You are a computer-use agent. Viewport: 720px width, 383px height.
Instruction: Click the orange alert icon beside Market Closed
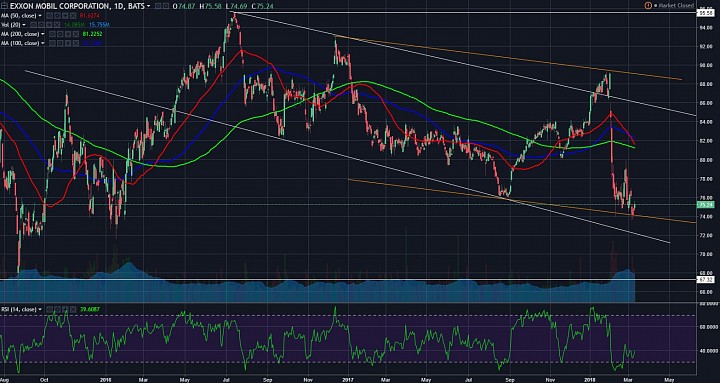click(648, 6)
